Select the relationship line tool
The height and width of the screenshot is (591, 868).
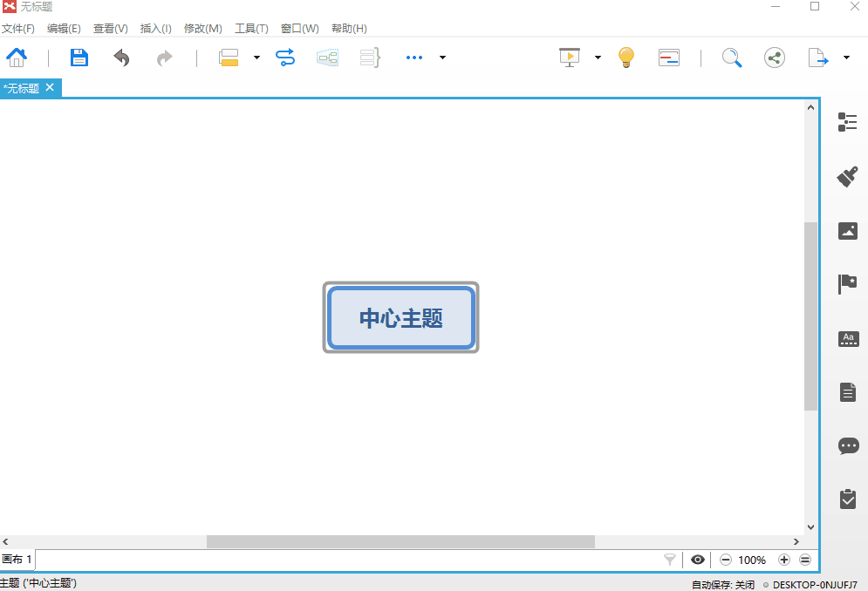tap(285, 57)
